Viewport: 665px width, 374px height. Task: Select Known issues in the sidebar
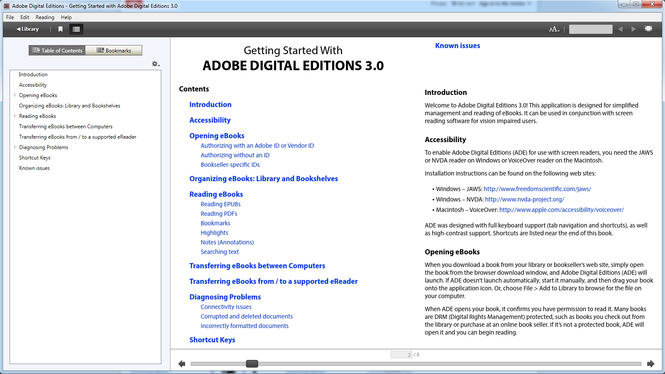pyautogui.click(x=34, y=168)
